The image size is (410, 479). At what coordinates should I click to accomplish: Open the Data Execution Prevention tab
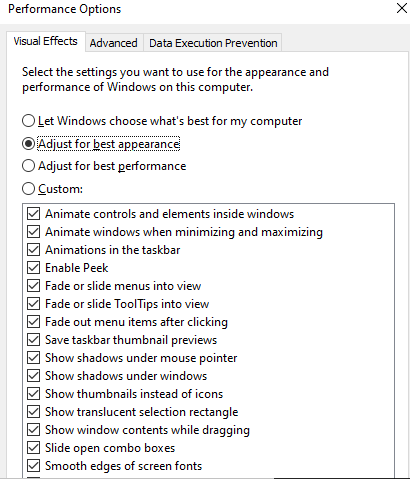click(213, 43)
